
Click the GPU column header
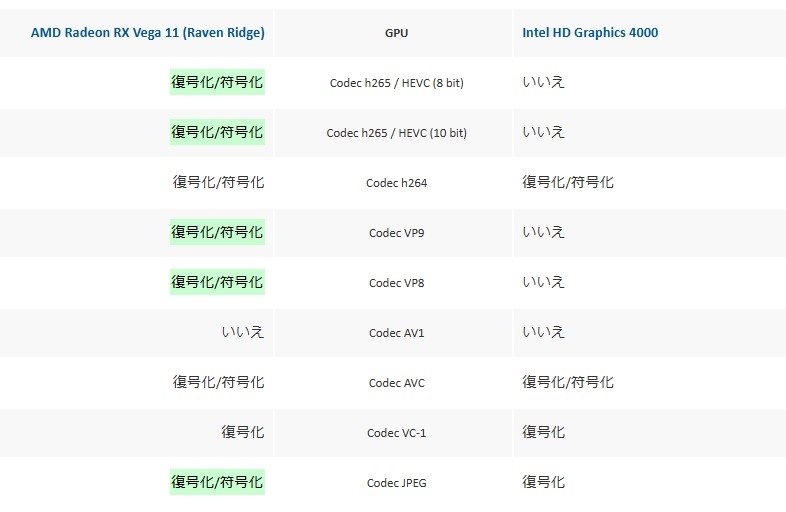pyautogui.click(x=396, y=33)
